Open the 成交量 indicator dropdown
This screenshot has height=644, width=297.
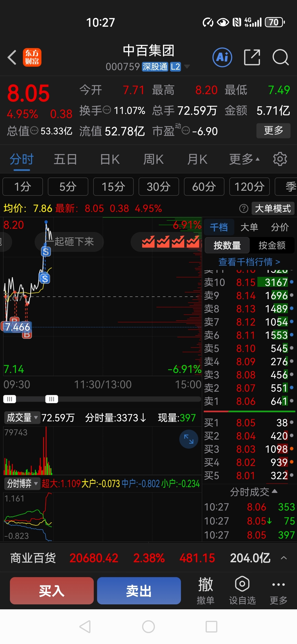[x=22, y=417]
